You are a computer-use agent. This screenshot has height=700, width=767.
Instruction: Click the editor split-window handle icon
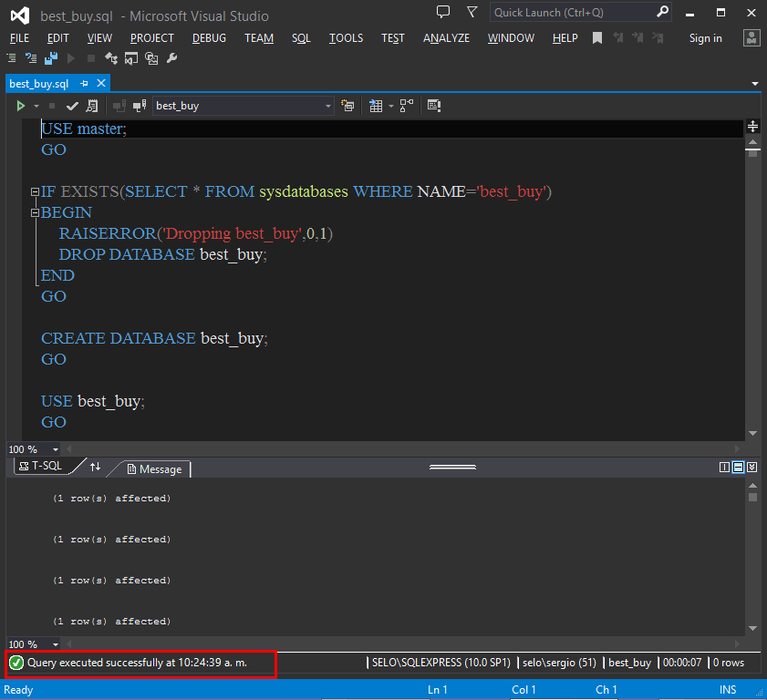752,126
